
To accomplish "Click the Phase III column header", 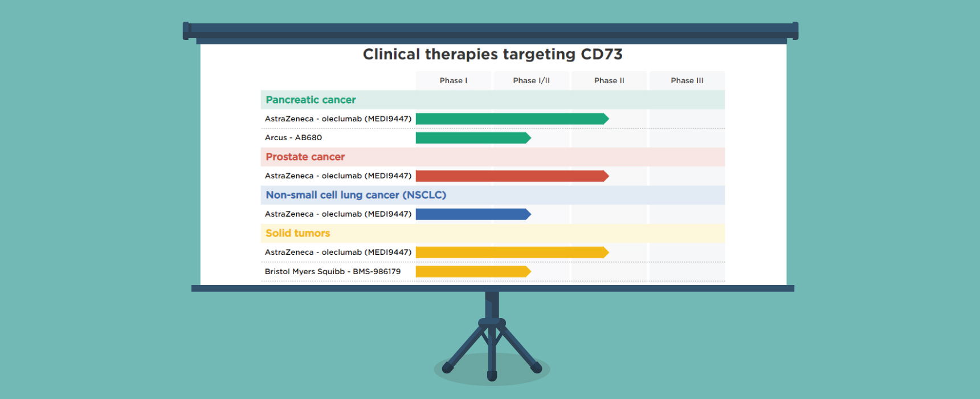I will (x=687, y=80).
